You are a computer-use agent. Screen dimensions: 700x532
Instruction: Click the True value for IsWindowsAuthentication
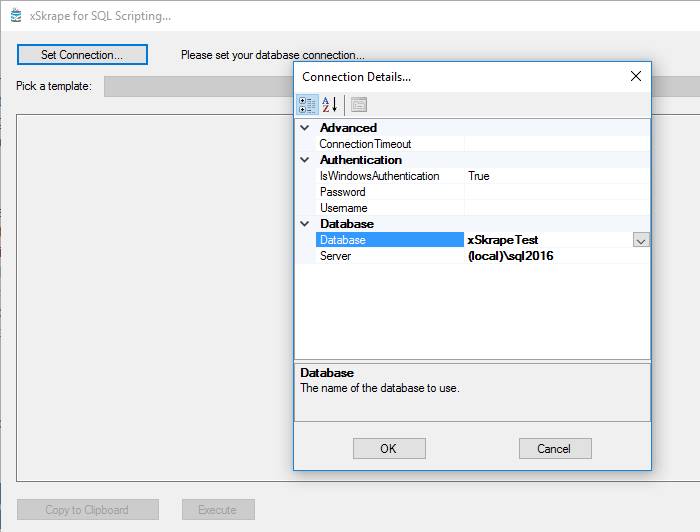point(479,176)
